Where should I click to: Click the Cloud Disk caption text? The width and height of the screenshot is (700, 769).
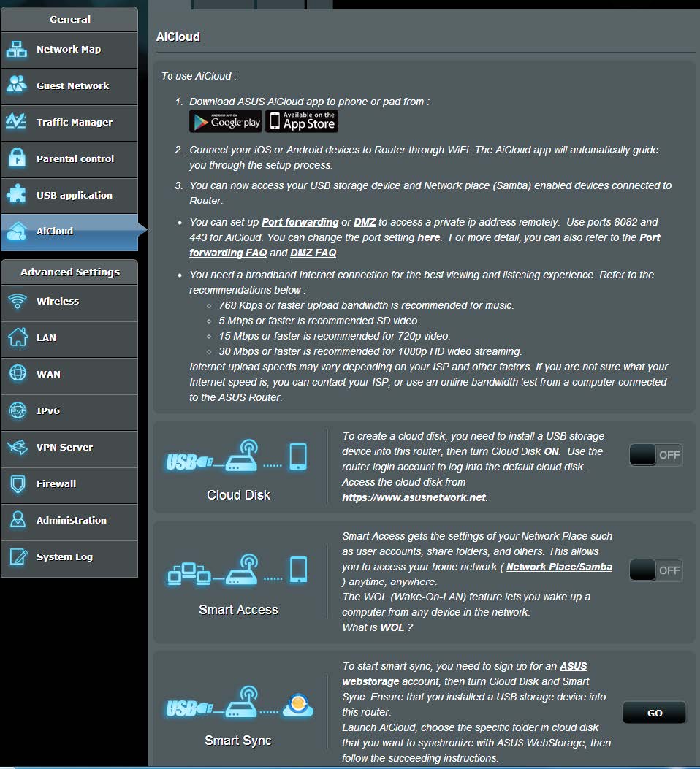[x=238, y=495]
